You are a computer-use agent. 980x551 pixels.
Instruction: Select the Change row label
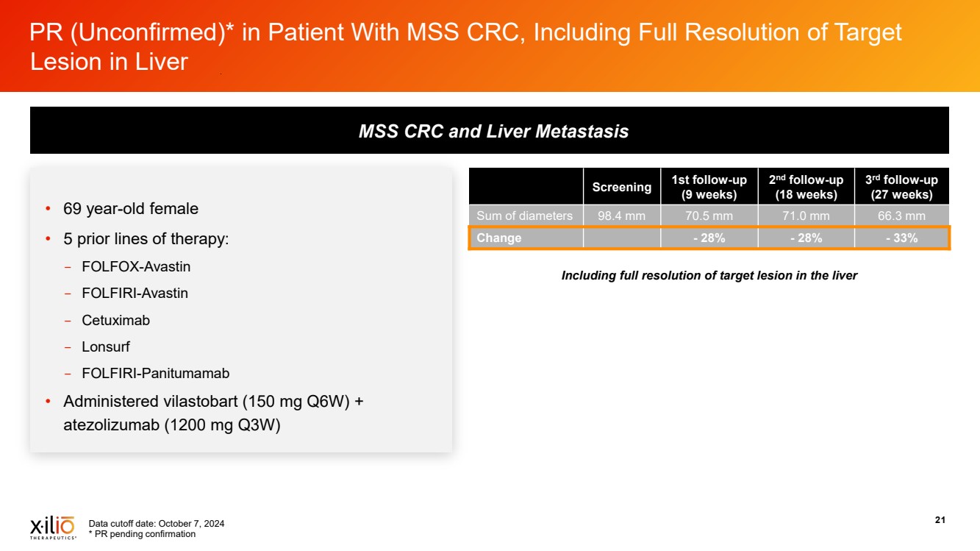pyautogui.click(x=499, y=238)
